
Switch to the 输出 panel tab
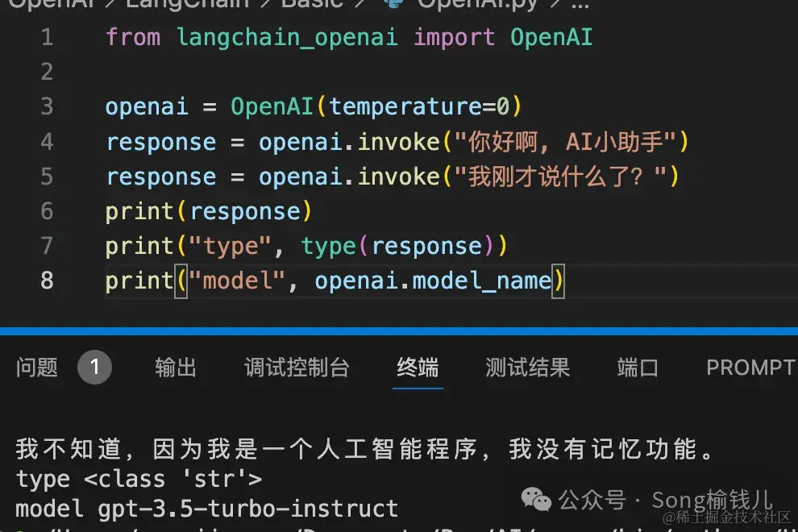[177, 368]
